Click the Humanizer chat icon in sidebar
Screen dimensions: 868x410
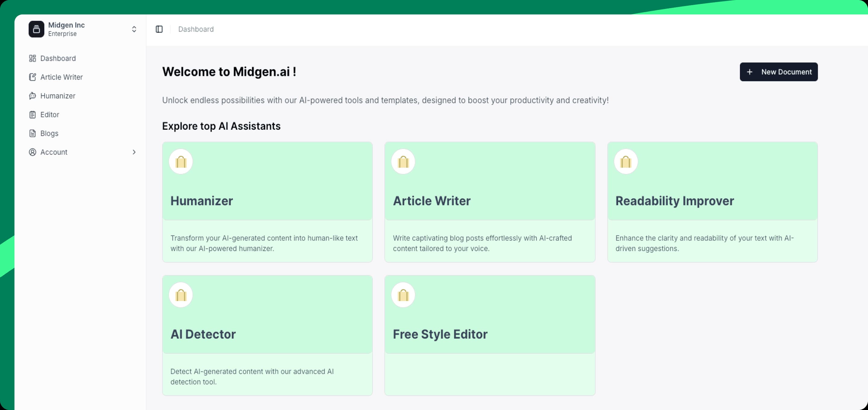pyautogui.click(x=32, y=96)
